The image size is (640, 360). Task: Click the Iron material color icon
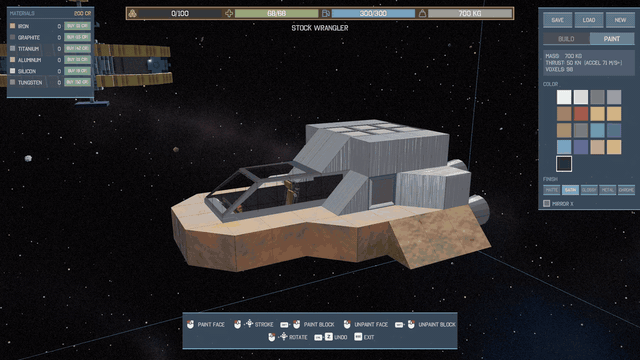pos(13,26)
